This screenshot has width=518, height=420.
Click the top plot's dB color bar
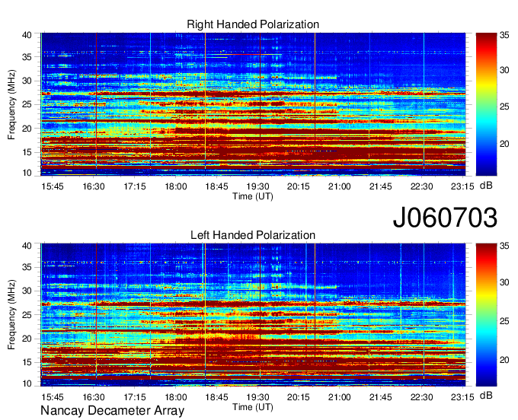click(486, 104)
